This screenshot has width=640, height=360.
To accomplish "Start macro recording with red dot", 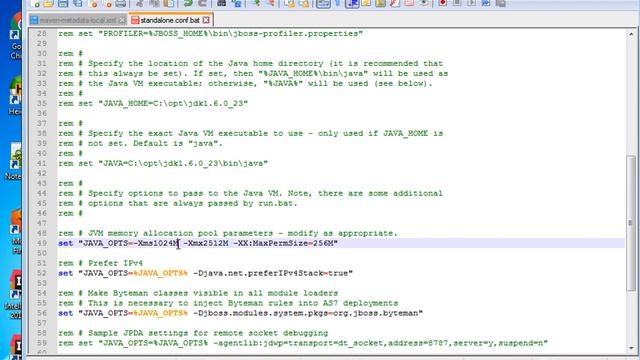I will pyautogui.click(x=442, y=4).
